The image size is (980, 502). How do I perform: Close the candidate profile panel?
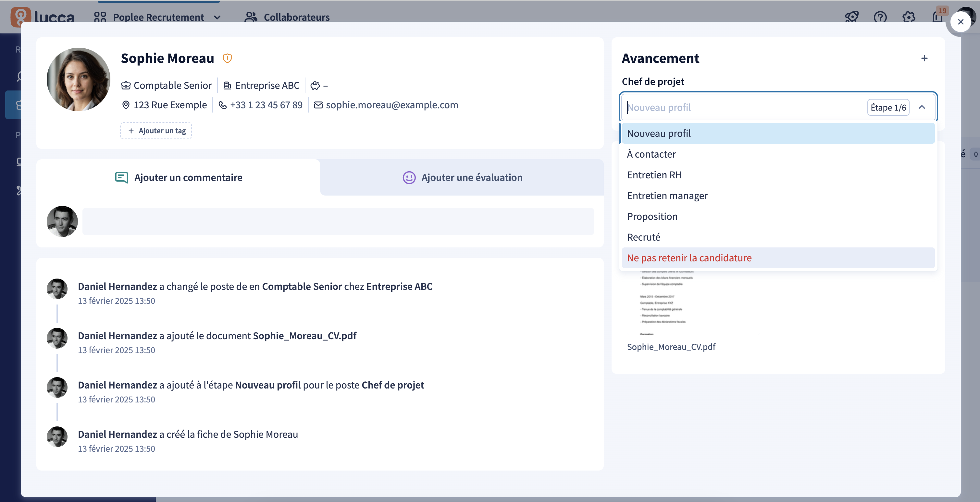tap(961, 22)
